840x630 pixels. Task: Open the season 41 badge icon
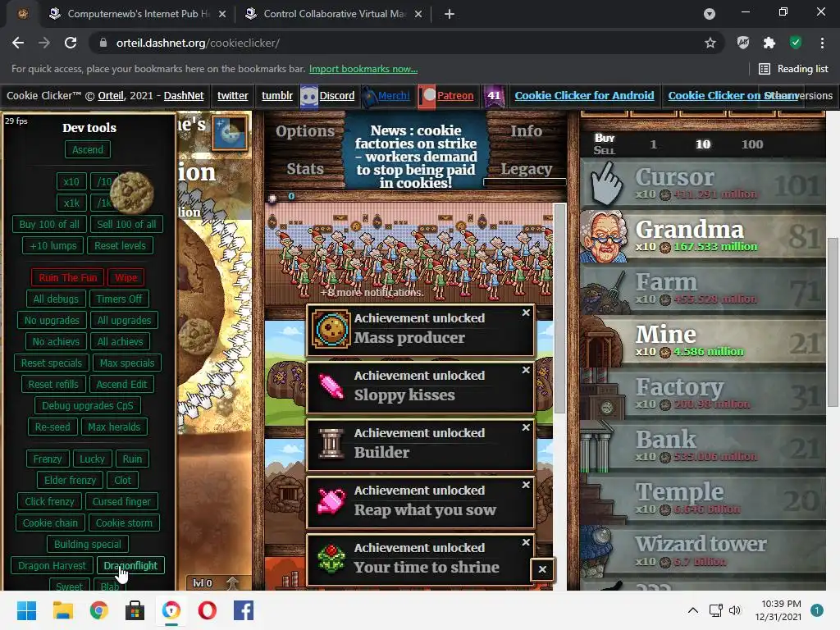click(494, 96)
